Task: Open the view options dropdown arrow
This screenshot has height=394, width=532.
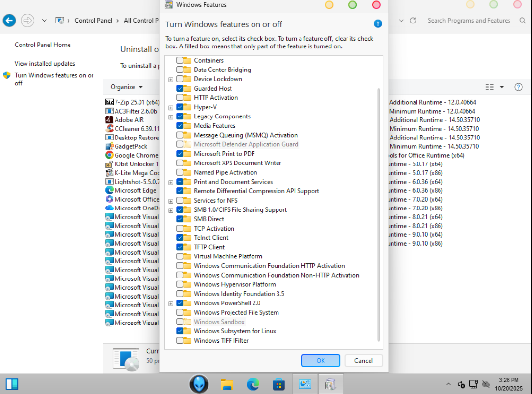Action: click(x=502, y=87)
